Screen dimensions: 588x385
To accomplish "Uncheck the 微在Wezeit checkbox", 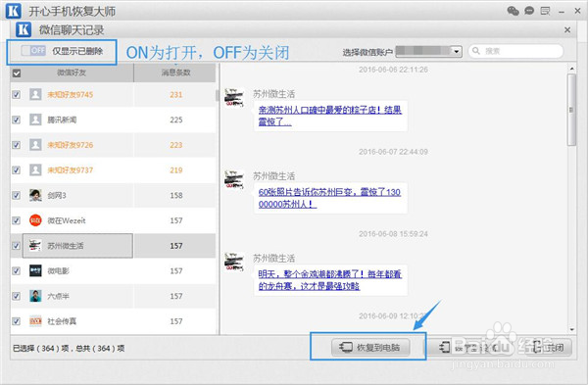I will pyautogui.click(x=16, y=220).
